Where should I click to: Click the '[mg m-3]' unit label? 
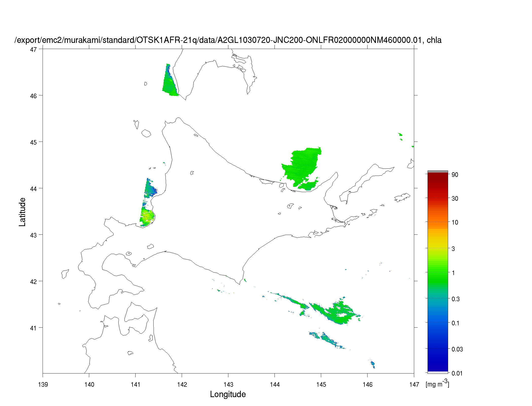pos(437,383)
